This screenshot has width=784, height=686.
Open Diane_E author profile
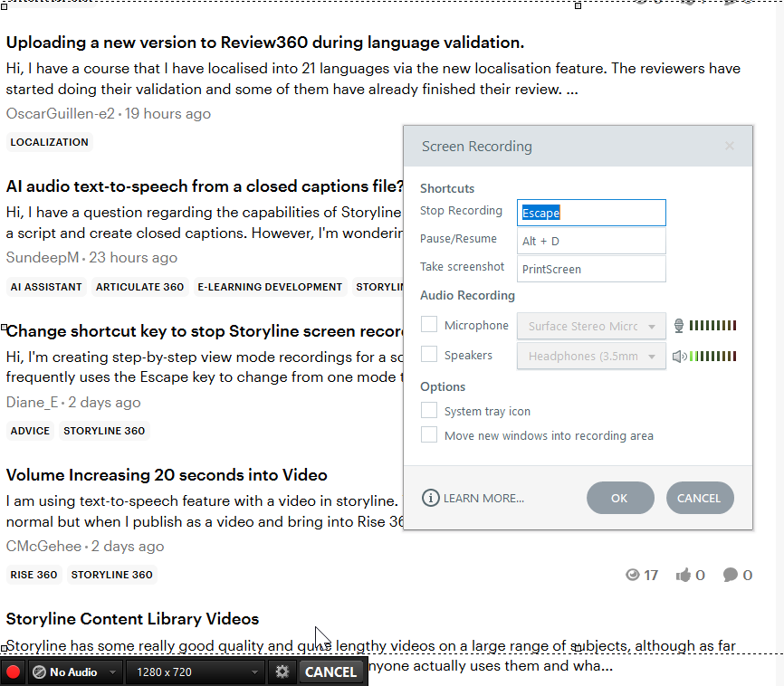(32, 402)
